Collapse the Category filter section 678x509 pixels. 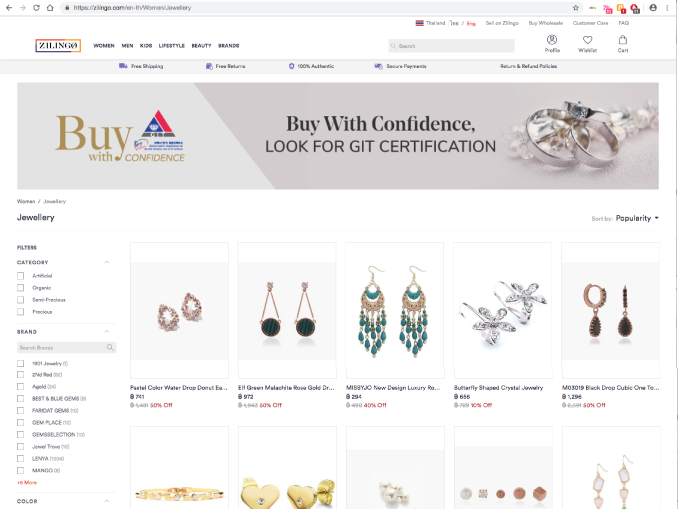(107, 262)
